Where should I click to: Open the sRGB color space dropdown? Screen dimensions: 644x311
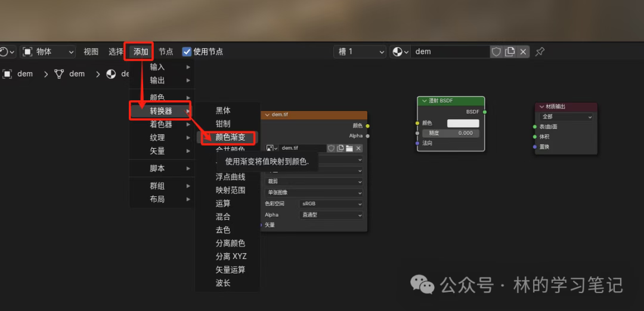tap(331, 204)
